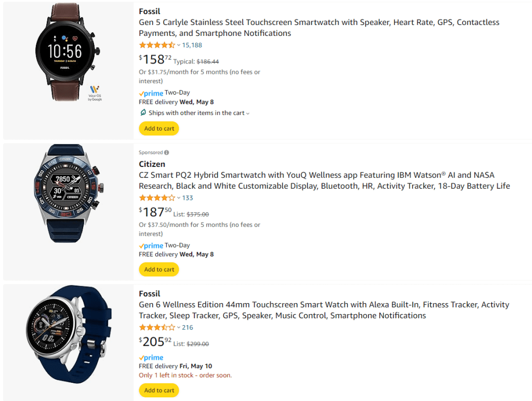Image resolution: width=532 pixels, height=401 pixels.
Task: Add Citizen CZ Smart PQ2 to cart
Action: pos(159,269)
